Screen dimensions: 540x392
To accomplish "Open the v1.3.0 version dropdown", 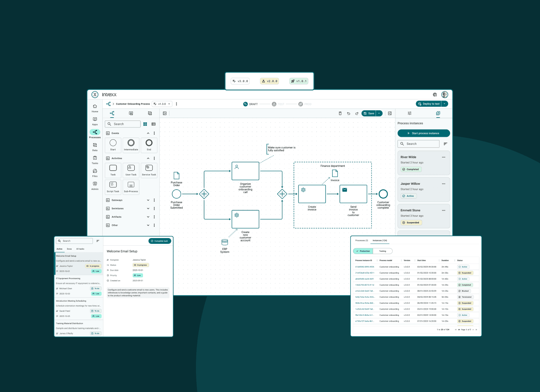I will tap(162, 104).
